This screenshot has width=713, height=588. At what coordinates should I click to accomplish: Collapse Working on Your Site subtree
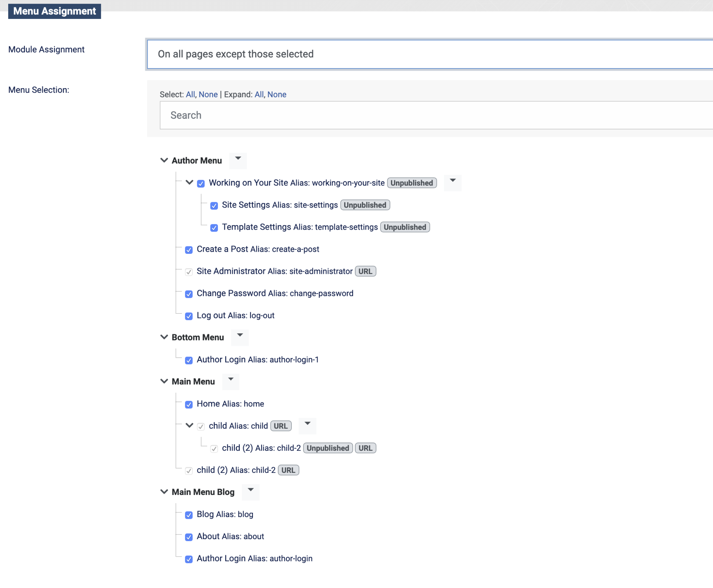tap(189, 183)
